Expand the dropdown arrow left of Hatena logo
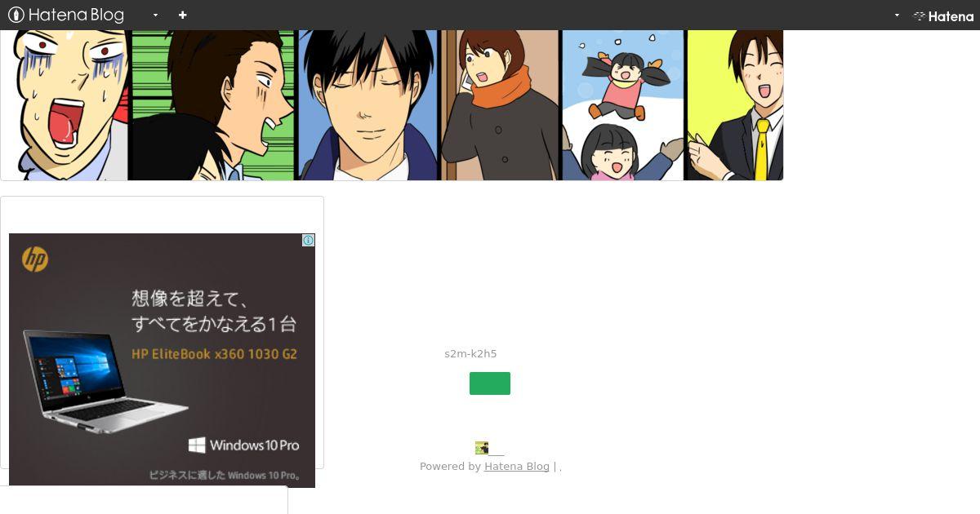 tap(897, 16)
